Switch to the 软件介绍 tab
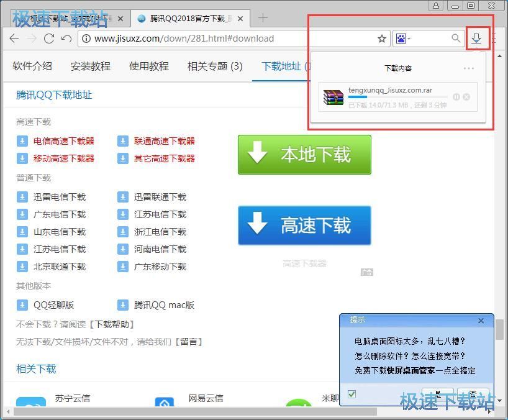 click(x=32, y=66)
